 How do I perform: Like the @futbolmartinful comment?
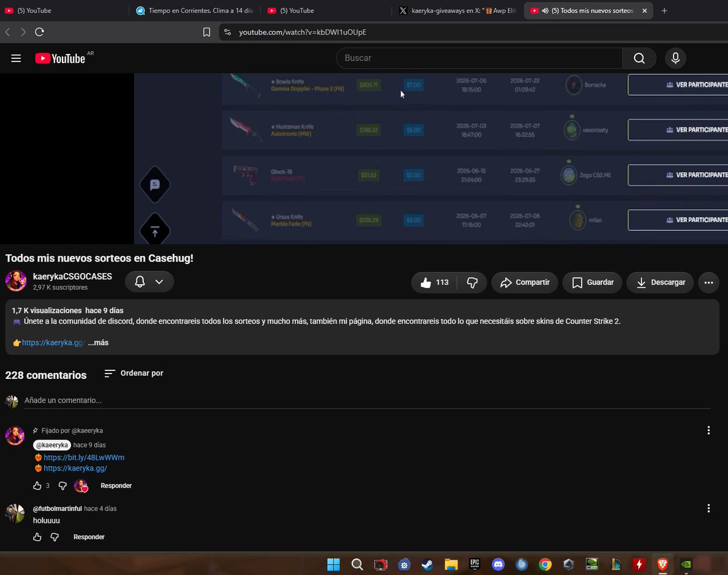[38, 537]
